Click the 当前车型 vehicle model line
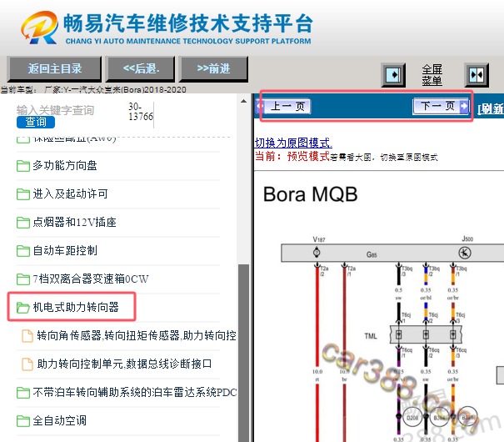The image size is (504, 442). [x=93, y=89]
